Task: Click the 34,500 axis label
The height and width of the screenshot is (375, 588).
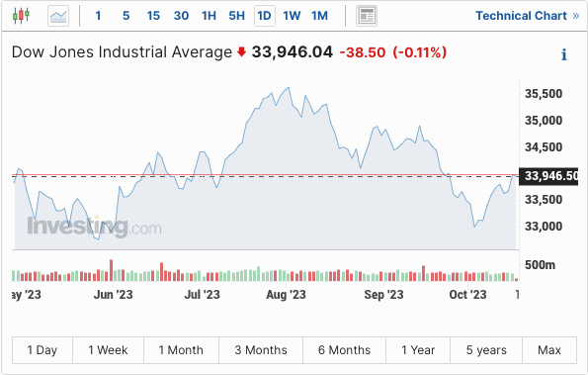Action: pos(544,147)
